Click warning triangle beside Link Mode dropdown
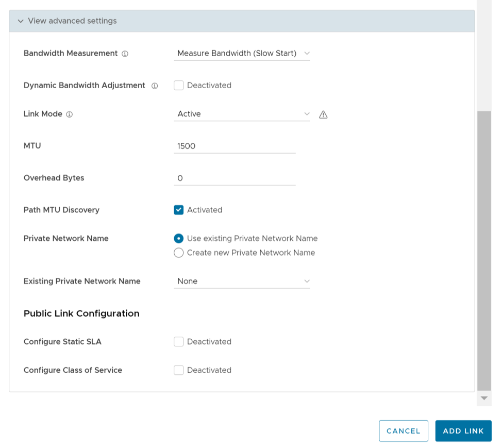501x448 pixels. [323, 114]
